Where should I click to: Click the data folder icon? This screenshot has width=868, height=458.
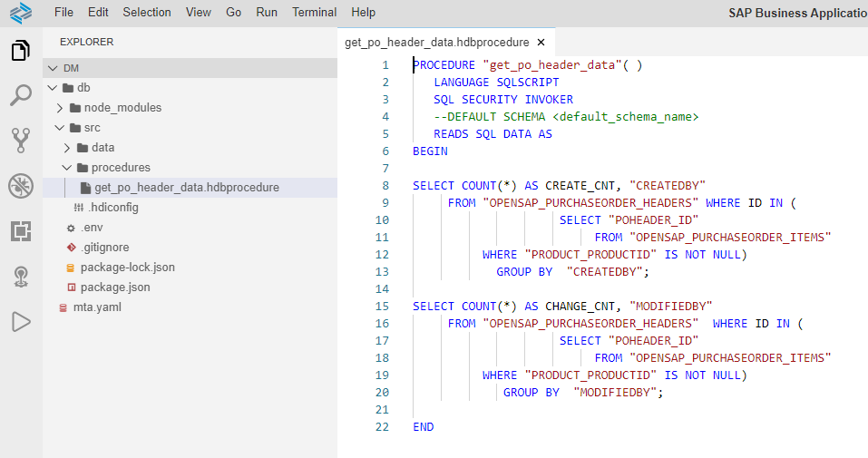tap(83, 148)
